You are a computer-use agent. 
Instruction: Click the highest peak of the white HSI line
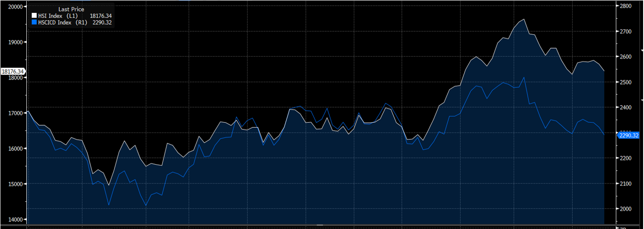click(x=524, y=19)
